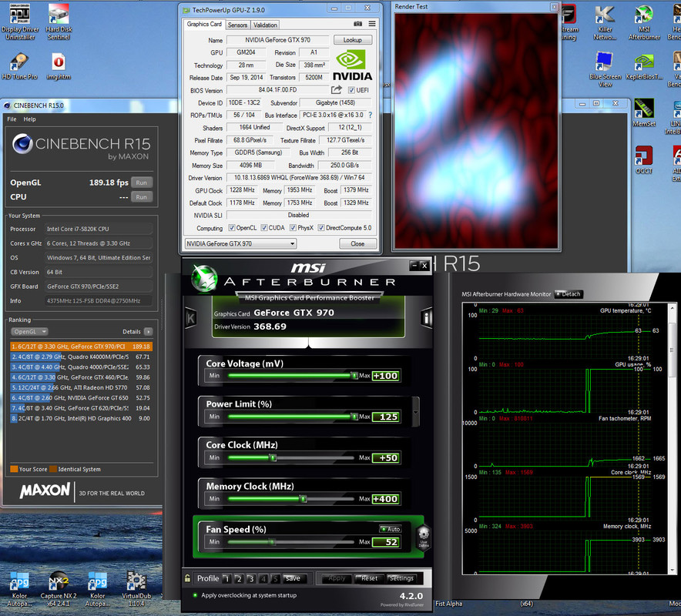Click the Afterburner Kombustor K side button
Viewport: 681px width, 616px height.
(x=190, y=319)
